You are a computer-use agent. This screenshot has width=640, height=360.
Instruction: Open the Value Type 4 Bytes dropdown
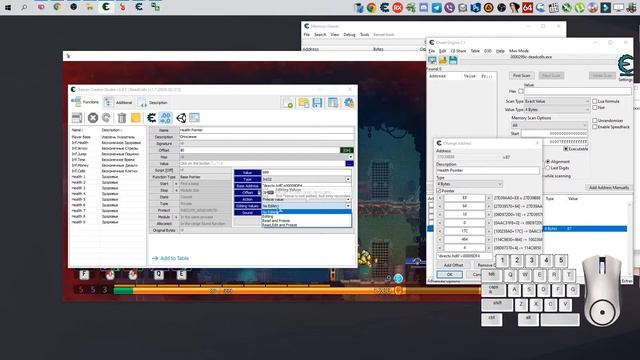click(557, 109)
